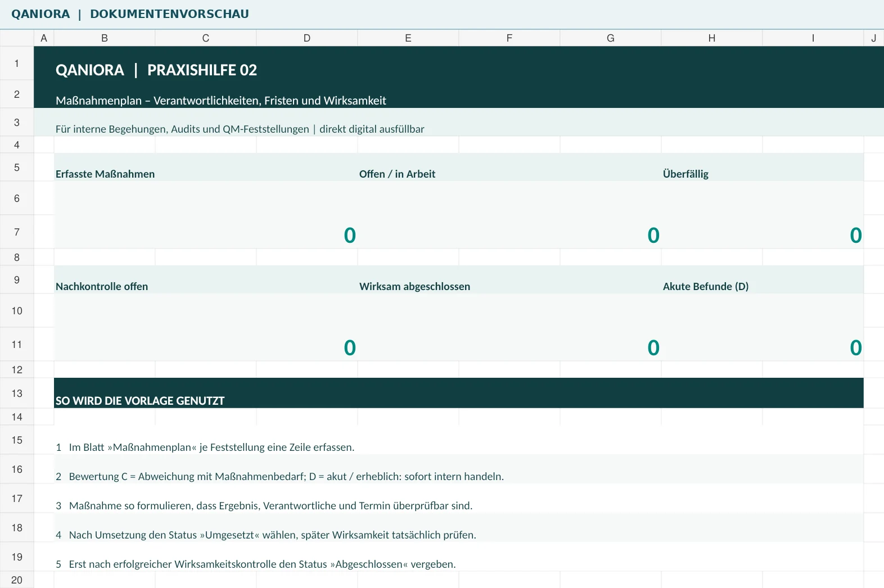884x588 pixels.
Task: Click the "Offen / in Arbeit" label
Action: 398,174
